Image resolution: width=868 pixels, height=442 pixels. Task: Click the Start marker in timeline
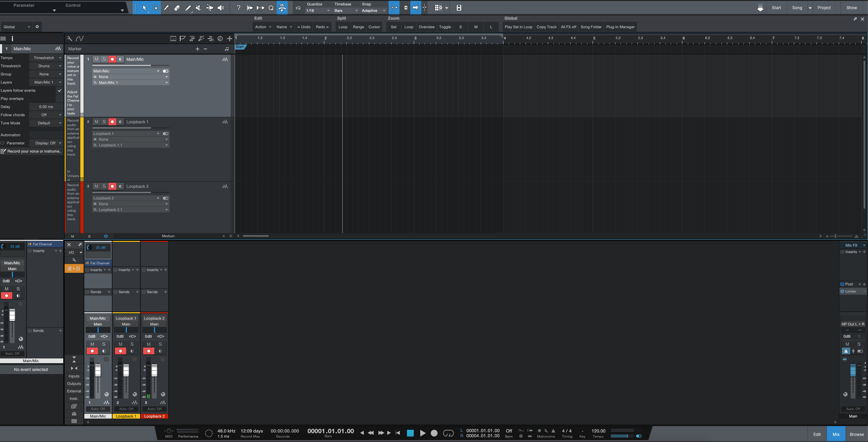coord(240,47)
